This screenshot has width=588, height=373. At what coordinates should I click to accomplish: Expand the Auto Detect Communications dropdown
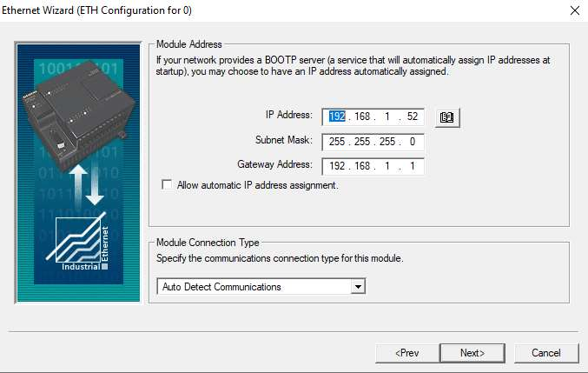click(357, 286)
